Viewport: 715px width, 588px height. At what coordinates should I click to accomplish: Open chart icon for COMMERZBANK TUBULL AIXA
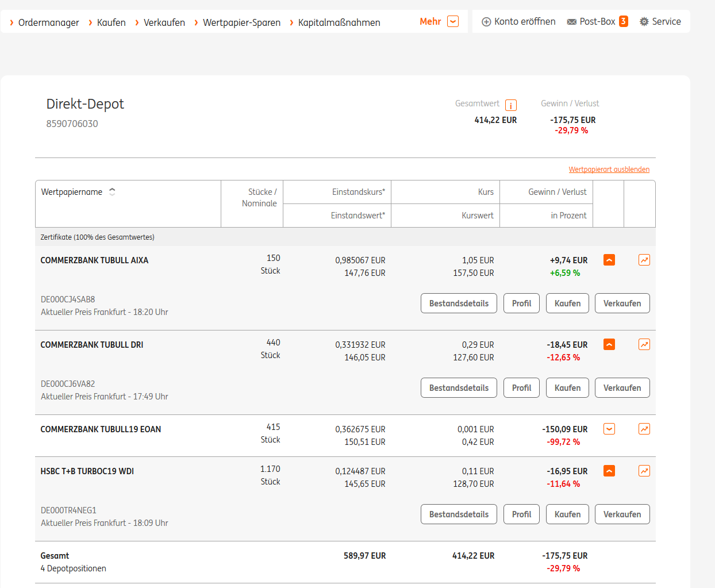(x=644, y=260)
